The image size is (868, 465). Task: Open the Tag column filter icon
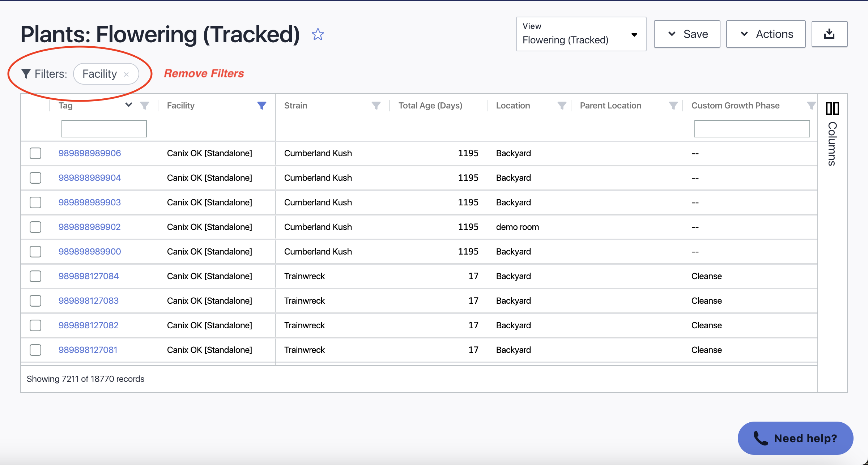click(145, 106)
